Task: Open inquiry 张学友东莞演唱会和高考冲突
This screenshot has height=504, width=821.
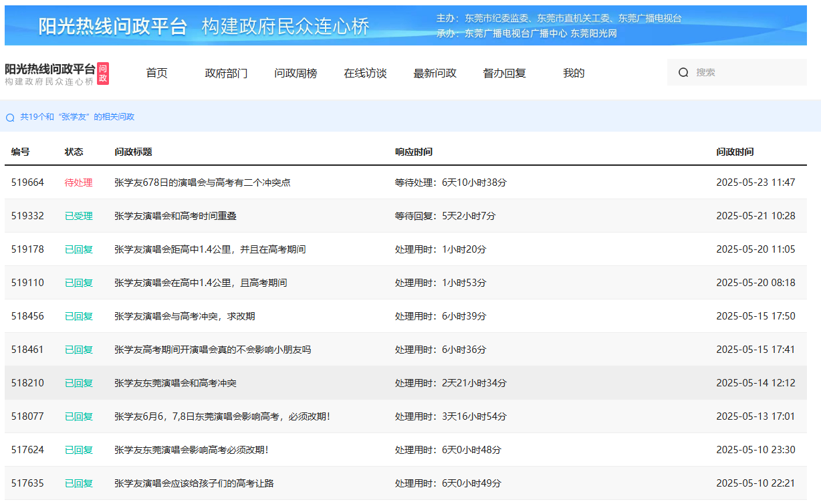Action: (x=175, y=383)
